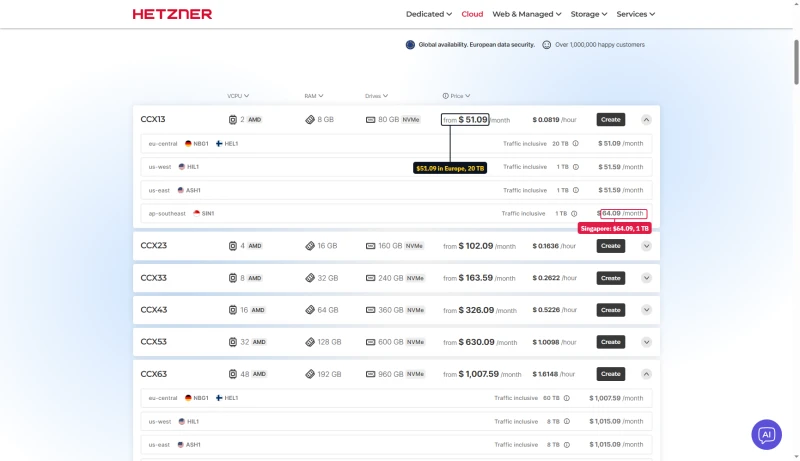The width and height of the screenshot is (800, 461).
Task: Sort by the Drives column header
Action: click(377, 96)
